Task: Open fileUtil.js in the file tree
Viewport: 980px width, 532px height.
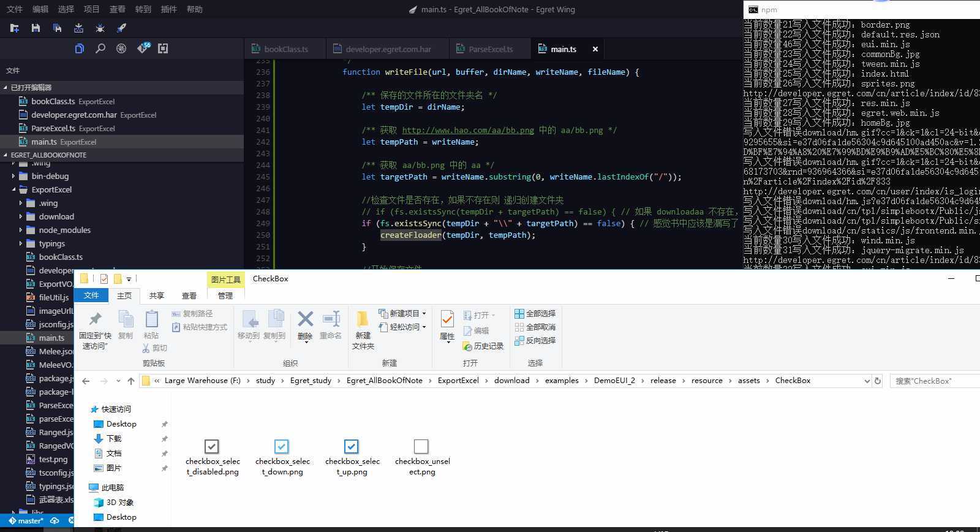Action: 53,297
